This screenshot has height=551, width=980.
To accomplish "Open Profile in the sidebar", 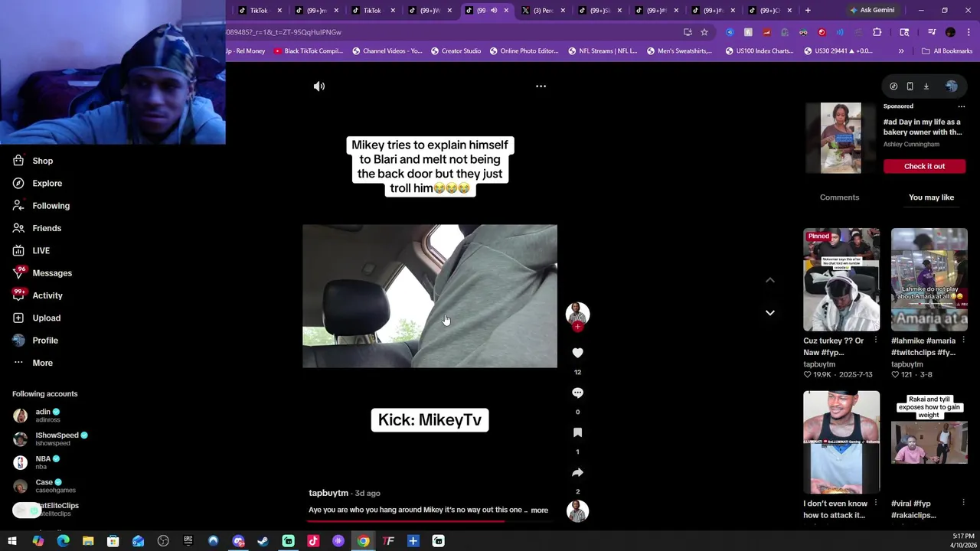I will coord(45,340).
